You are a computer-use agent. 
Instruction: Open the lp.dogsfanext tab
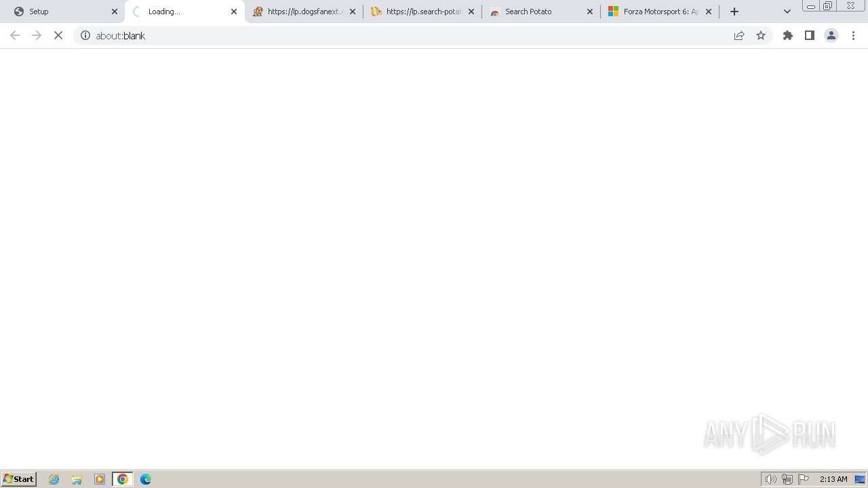304,12
